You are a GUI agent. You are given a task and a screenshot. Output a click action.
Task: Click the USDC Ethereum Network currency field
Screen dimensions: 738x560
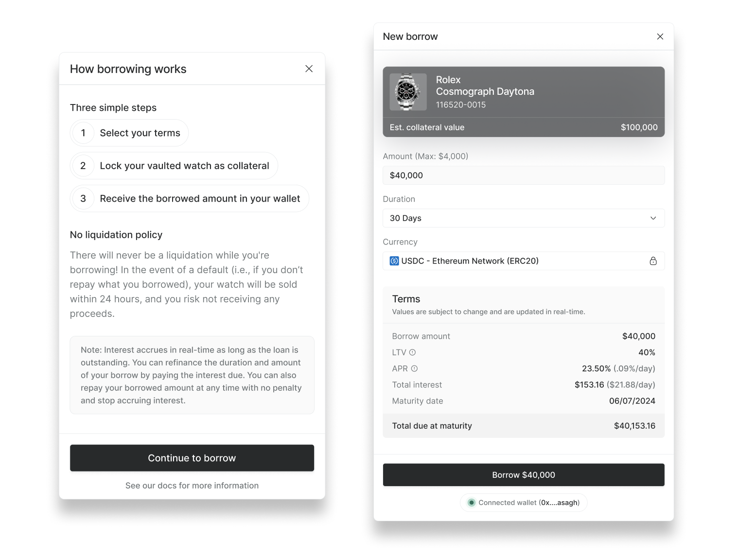524,261
